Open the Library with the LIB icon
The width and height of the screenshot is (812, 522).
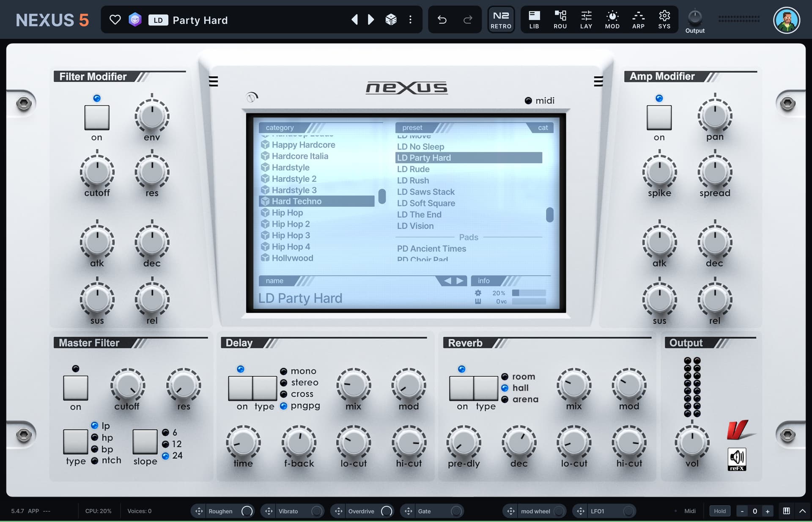click(534, 19)
